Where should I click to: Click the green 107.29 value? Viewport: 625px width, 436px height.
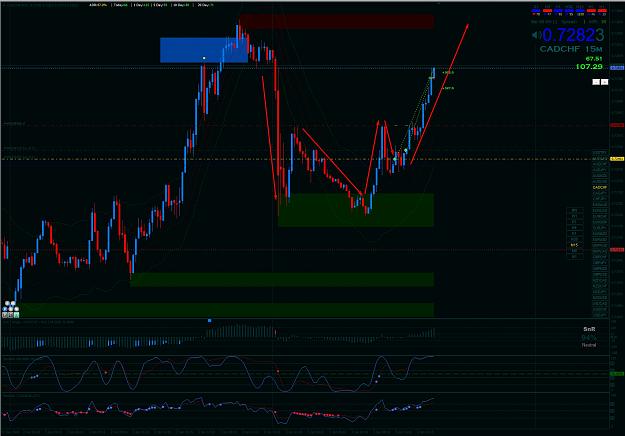(x=589, y=67)
